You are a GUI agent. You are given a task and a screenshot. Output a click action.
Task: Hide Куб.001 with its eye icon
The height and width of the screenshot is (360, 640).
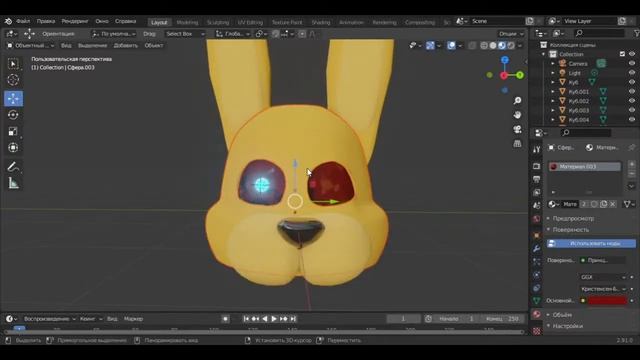(632, 91)
